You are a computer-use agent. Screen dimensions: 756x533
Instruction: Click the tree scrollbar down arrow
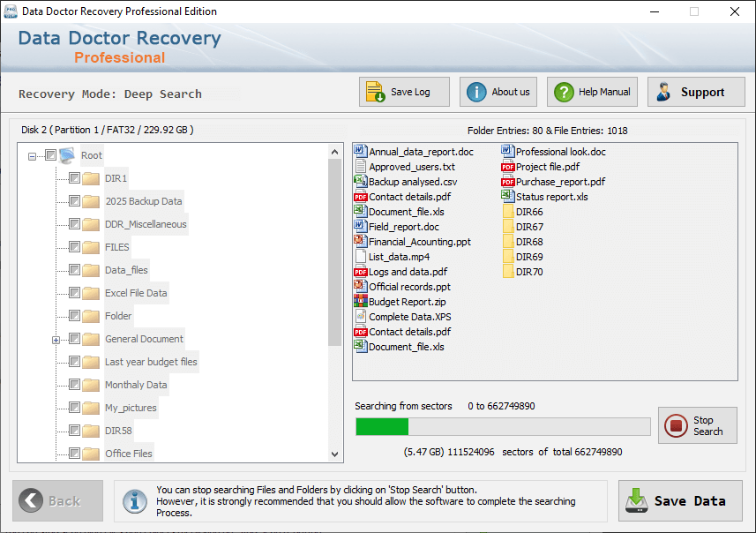click(334, 454)
